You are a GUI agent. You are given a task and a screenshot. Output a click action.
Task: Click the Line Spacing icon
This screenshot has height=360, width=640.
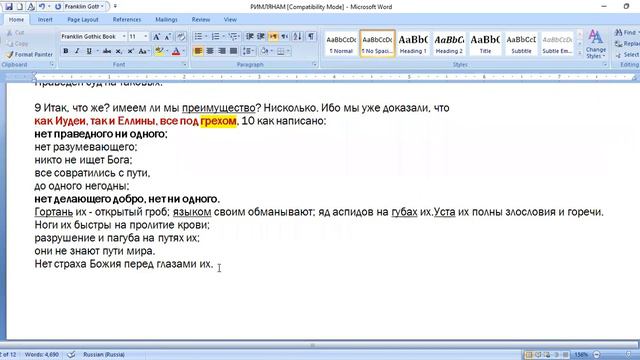[247, 51]
